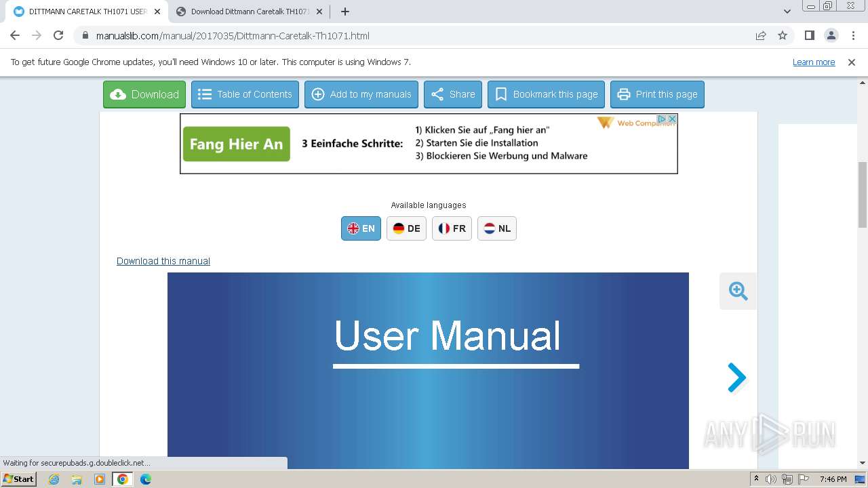Open the Table of Contents

click(x=245, y=94)
